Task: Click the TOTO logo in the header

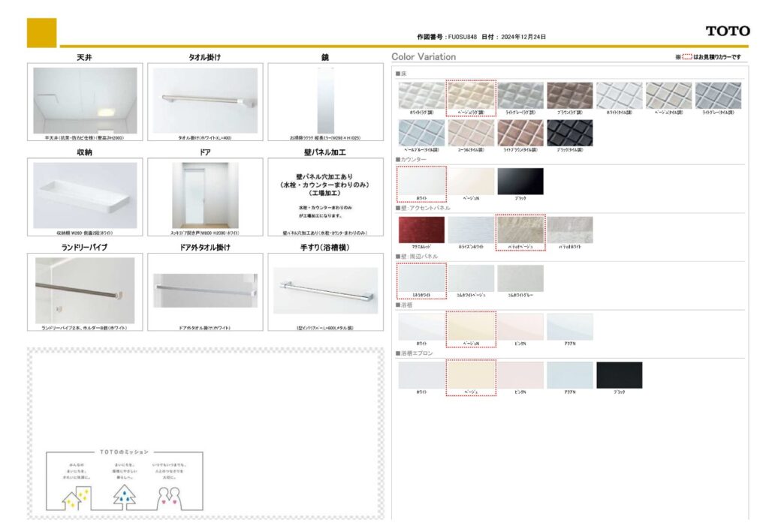Action: (x=727, y=31)
